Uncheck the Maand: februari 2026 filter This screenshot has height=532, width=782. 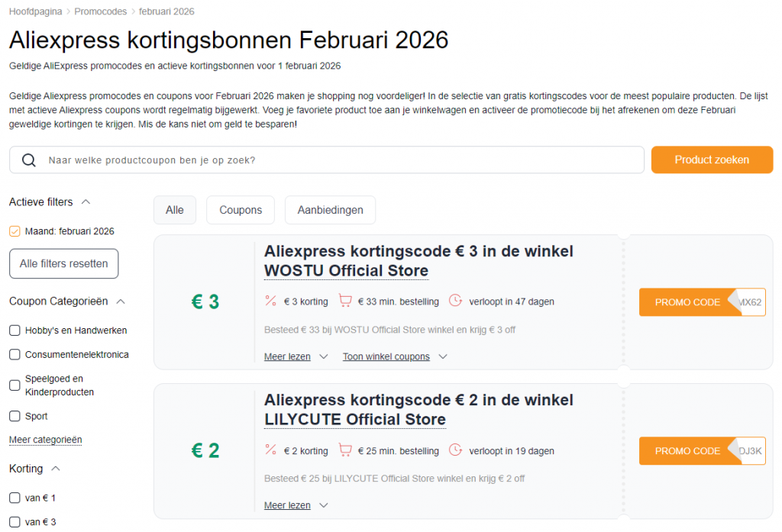(15, 231)
